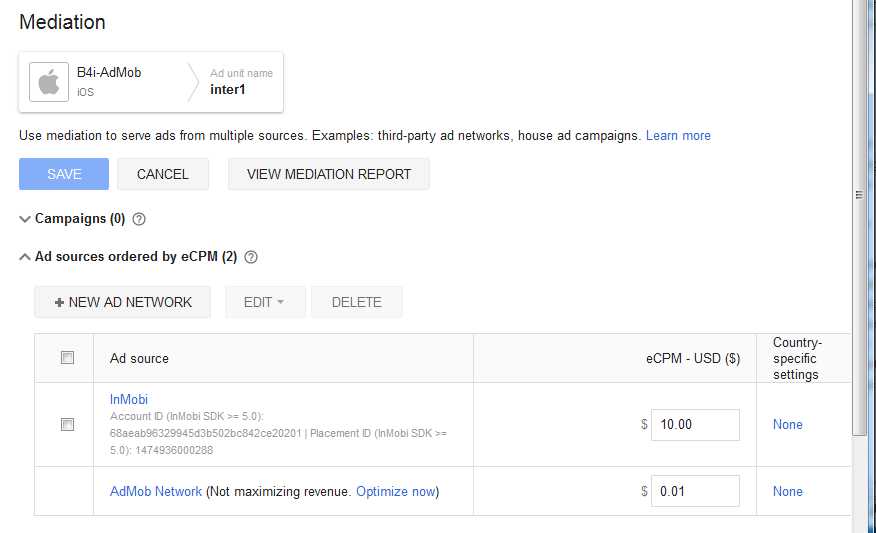The width and height of the screenshot is (876, 533).
Task: Open help icon next to Campaigns (0)
Action: (139, 219)
